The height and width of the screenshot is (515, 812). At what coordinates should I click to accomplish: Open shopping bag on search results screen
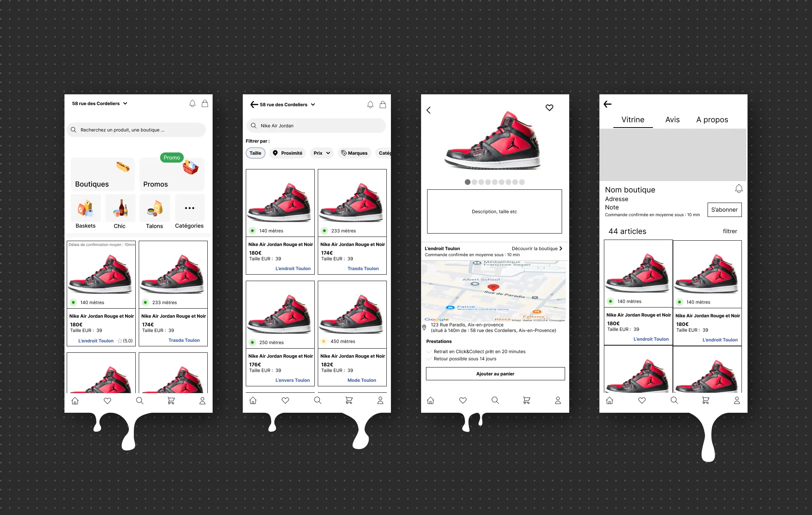(383, 105)
